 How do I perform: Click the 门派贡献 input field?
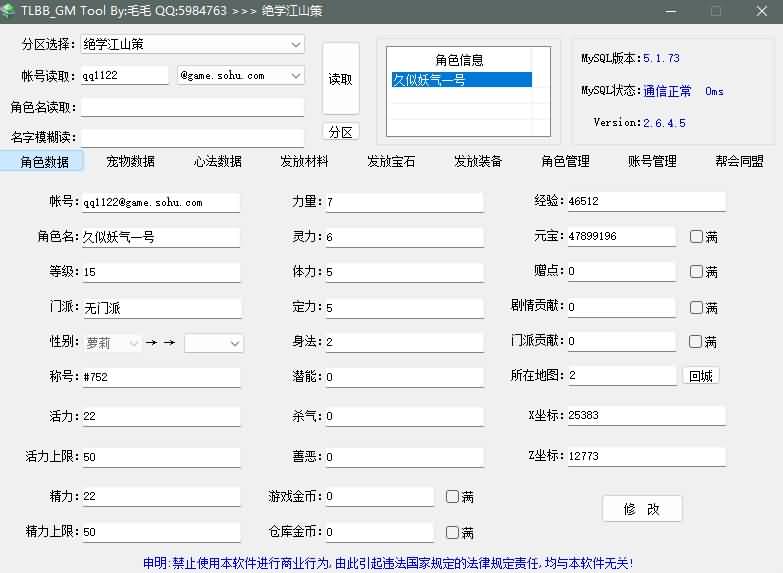[x=622, y=341]
